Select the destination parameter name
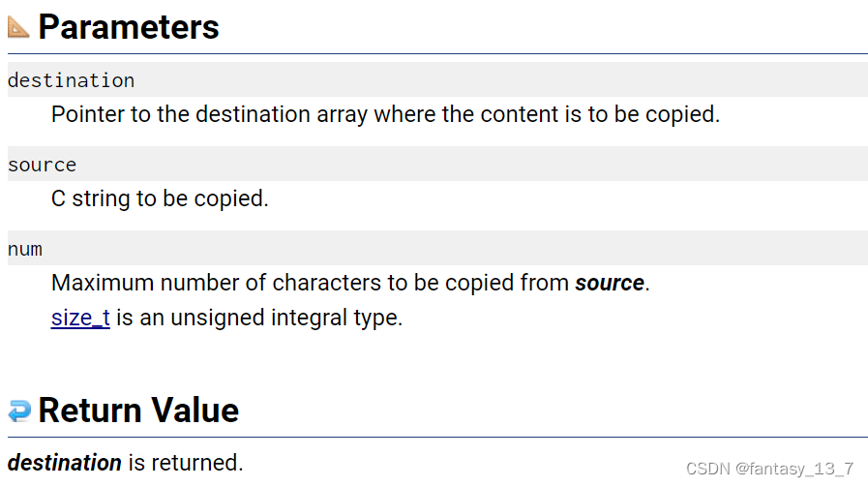This screenshot has width=868, height=487. point(71,81)
